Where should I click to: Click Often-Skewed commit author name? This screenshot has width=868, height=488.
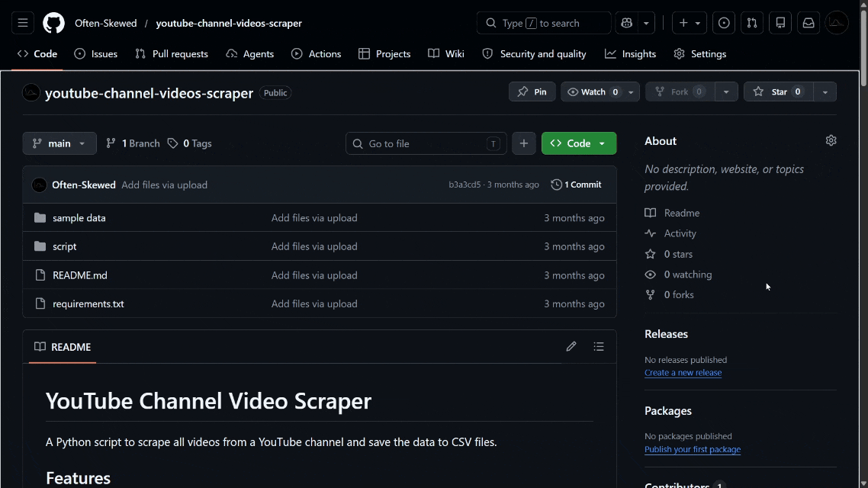click(x=84, y=185)
